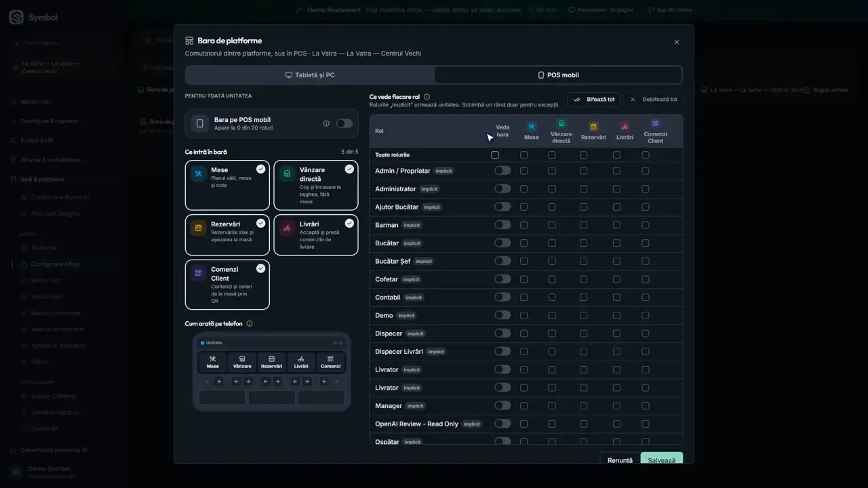The image size is (868, 488).
Task: Click the Vânzare icon in the phone preview
Action: (242, 359)
